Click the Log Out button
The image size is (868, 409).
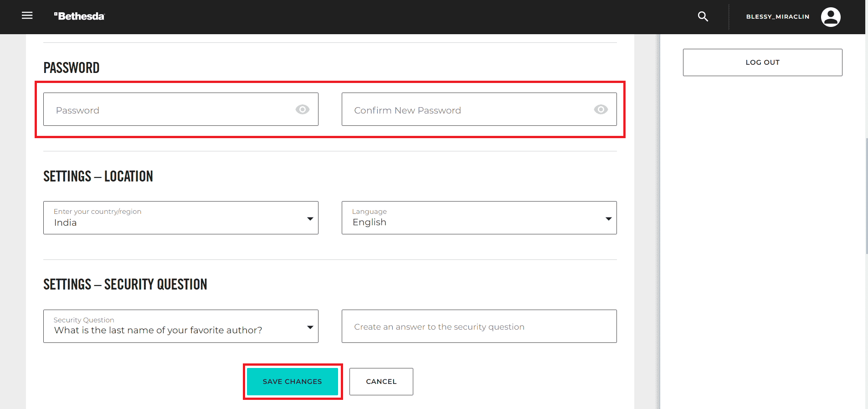click(x=763, y=62)
